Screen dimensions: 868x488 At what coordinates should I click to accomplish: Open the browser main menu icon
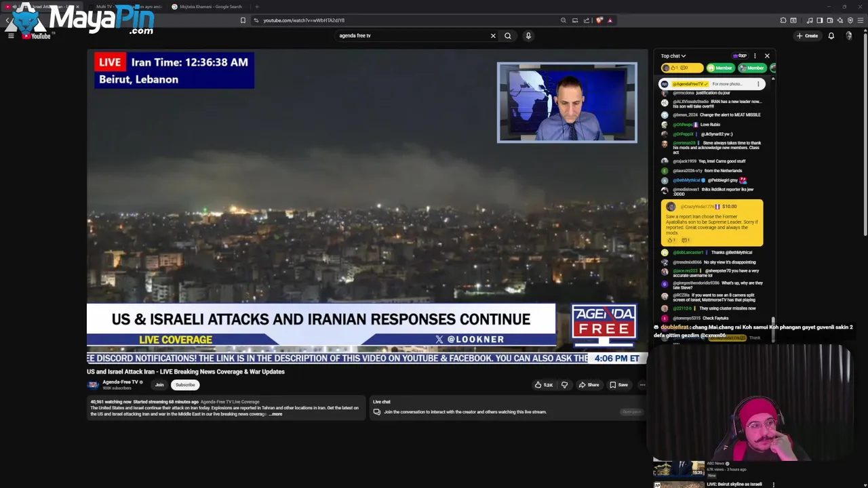click(861, 20)
